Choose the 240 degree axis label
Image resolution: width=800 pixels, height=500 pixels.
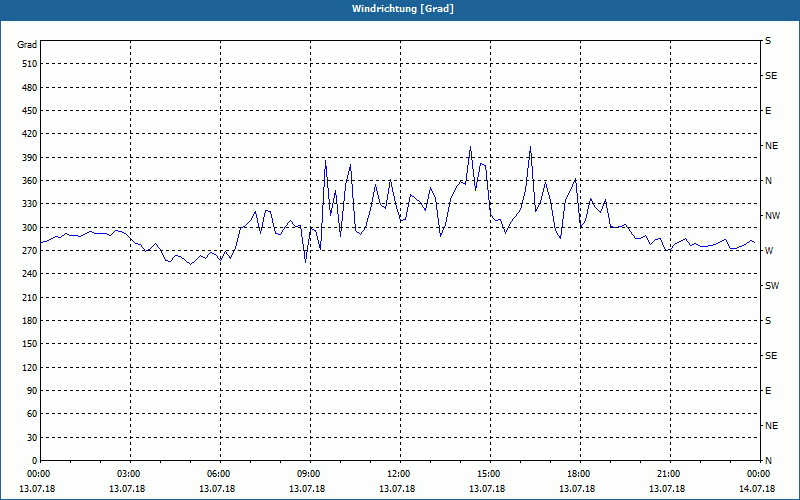pyautogui.click(x=29, y=274)
